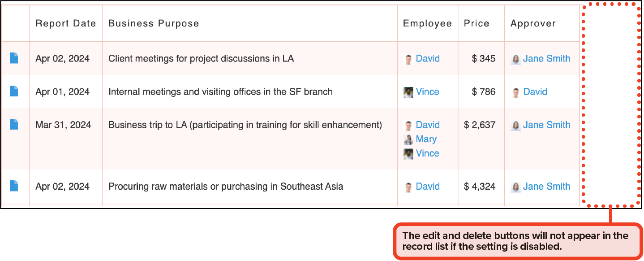Open Jane Smith link in $ 4,324 row
This screenshot has height=261, width=644.
click(x=546, y=186)
